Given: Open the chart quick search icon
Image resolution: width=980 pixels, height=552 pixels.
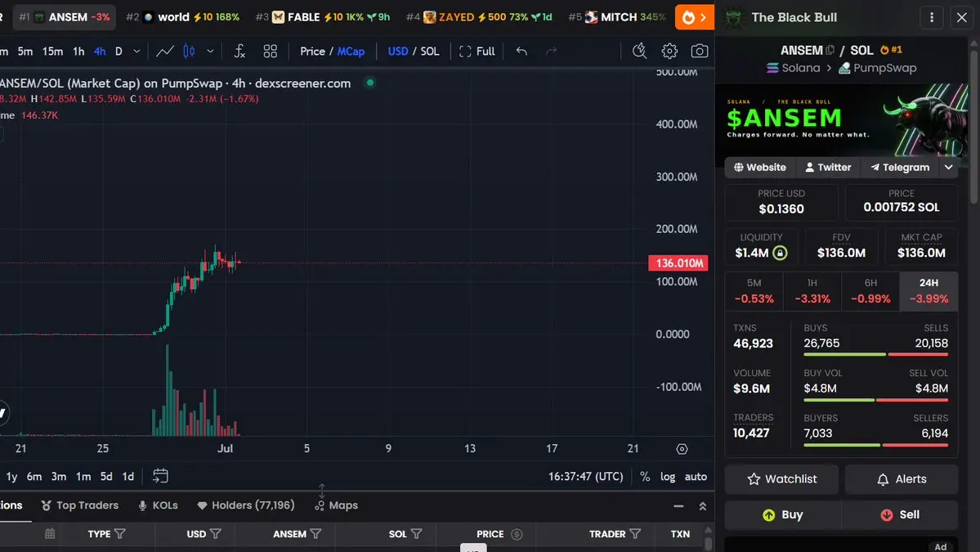Looking at the screenshot, I should 638,52.
